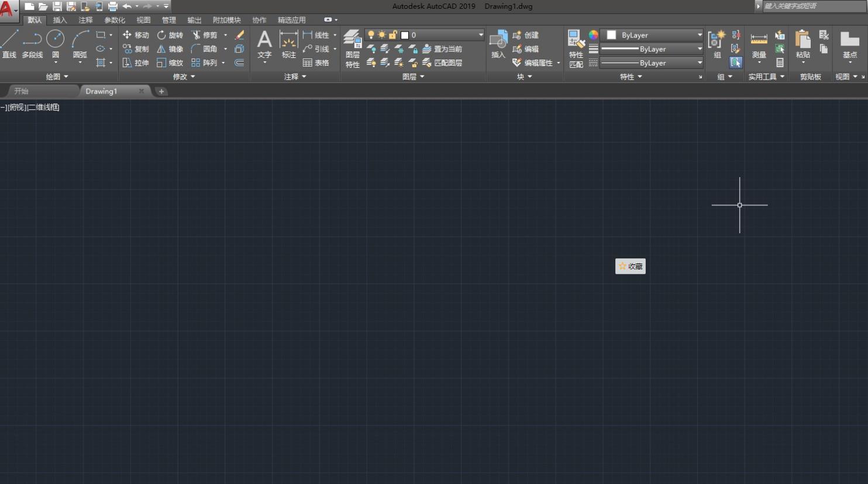Click the 拉伸 (Stretch) tool

point(136,63)
